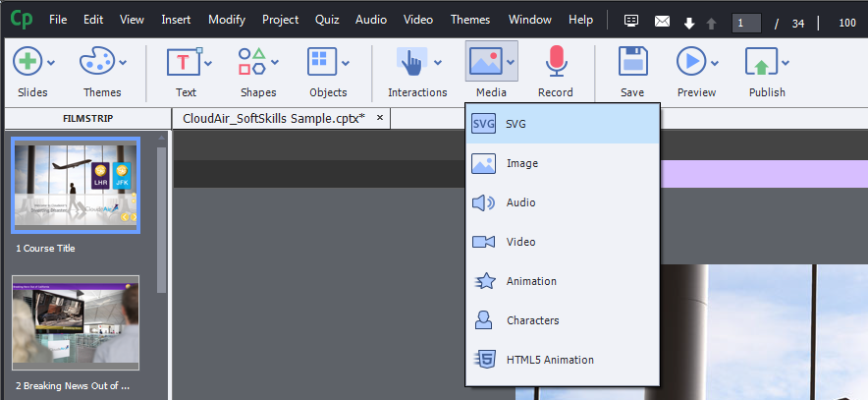Close the CloudAir_SoftSkills Sample.cptx tab

(379, 118)
